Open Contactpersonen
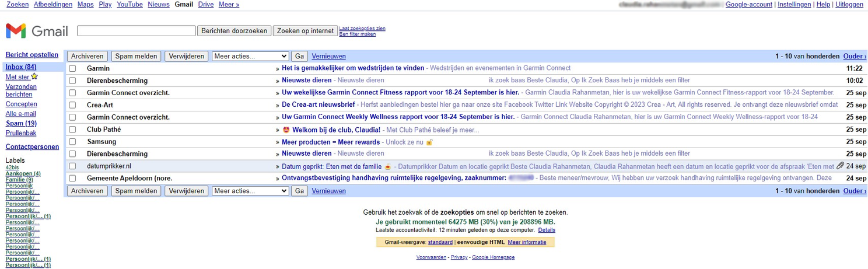Viewport: 868px width, 269px height. pyautogui.click(x=32, y=147)
